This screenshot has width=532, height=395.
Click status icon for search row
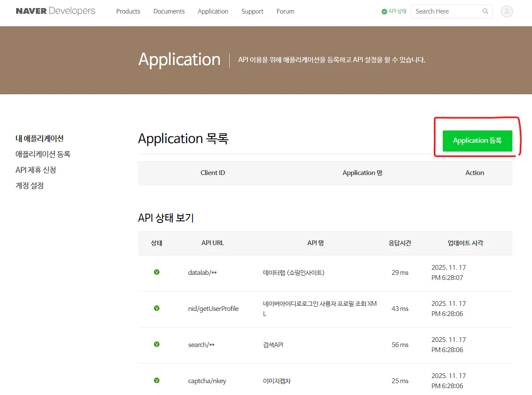pyautogui.click(x=156, y=344)
